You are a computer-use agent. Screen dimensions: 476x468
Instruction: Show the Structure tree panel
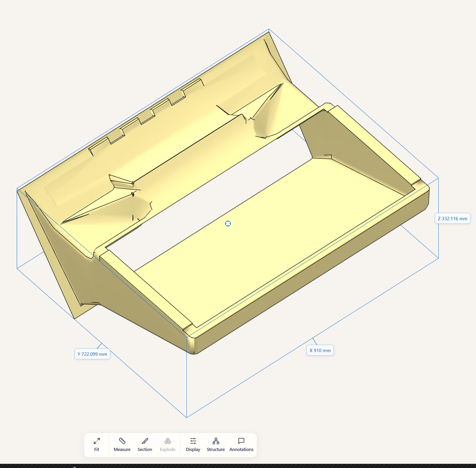(216, 445)
